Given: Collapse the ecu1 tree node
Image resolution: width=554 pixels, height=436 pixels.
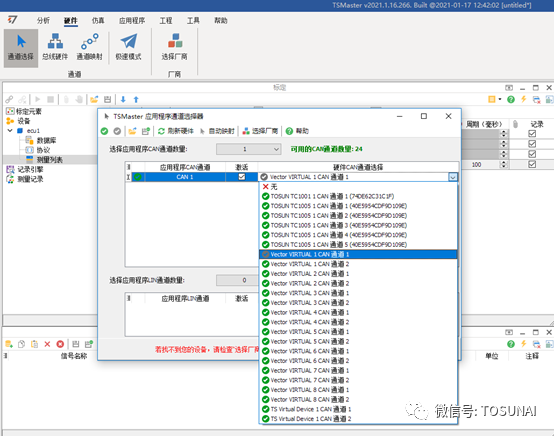Looking at the screenshot, I should tap(10, 130).
